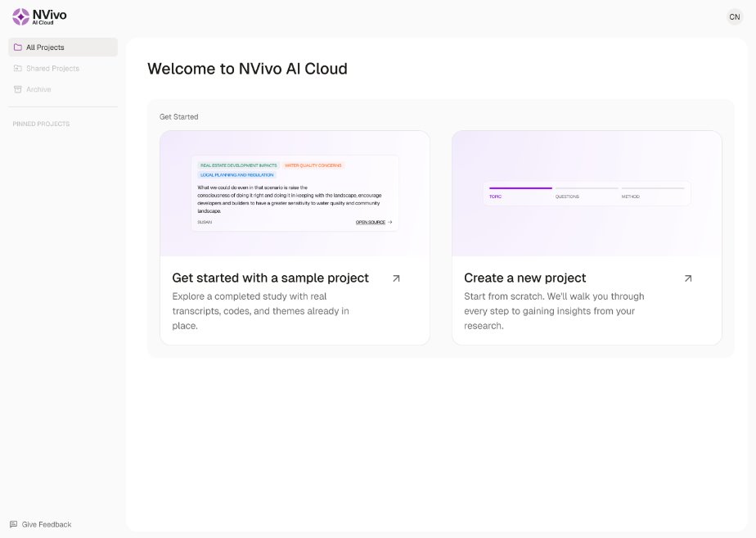Go to Shared Projects in the sidebar
The image size is (756, 538).
point(63,69)
